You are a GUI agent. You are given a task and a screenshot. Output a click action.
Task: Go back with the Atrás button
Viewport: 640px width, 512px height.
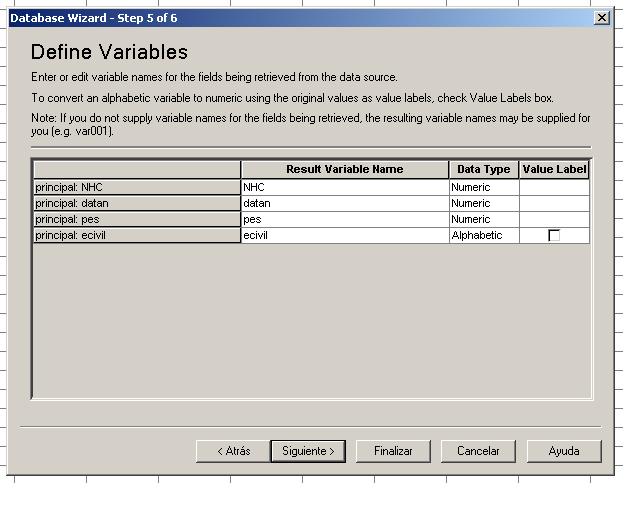234,451
